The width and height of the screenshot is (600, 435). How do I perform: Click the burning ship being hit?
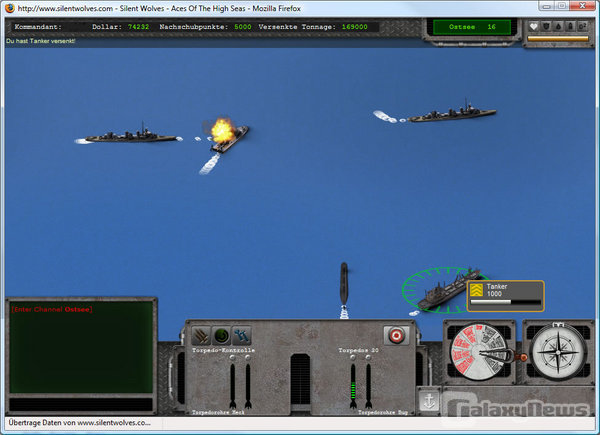coord(226,135)
